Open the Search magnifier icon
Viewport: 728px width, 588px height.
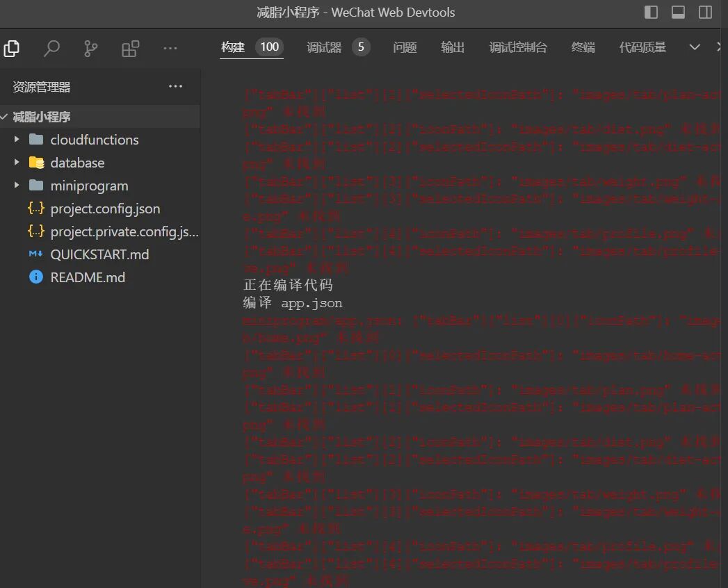coord(51,48)
